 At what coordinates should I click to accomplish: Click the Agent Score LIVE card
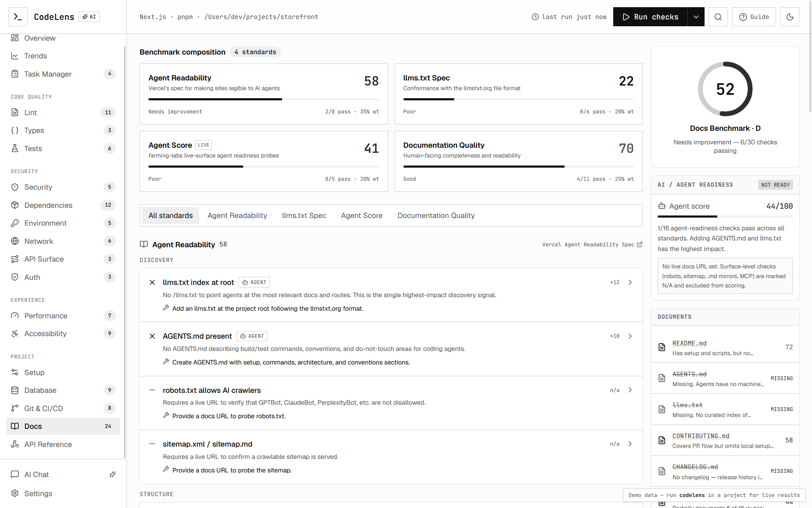pos(263,161)
